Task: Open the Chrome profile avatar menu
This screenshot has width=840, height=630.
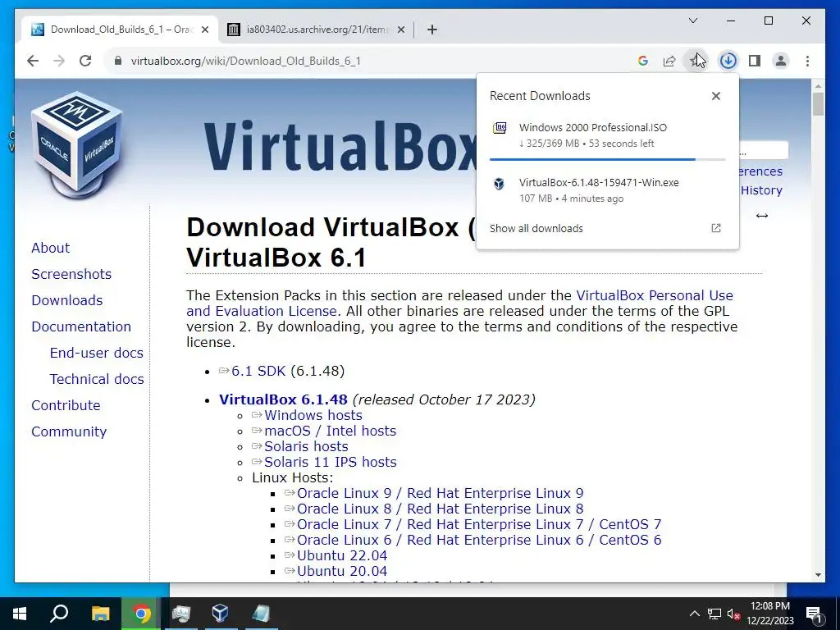Action: click(x=781, y=61)
